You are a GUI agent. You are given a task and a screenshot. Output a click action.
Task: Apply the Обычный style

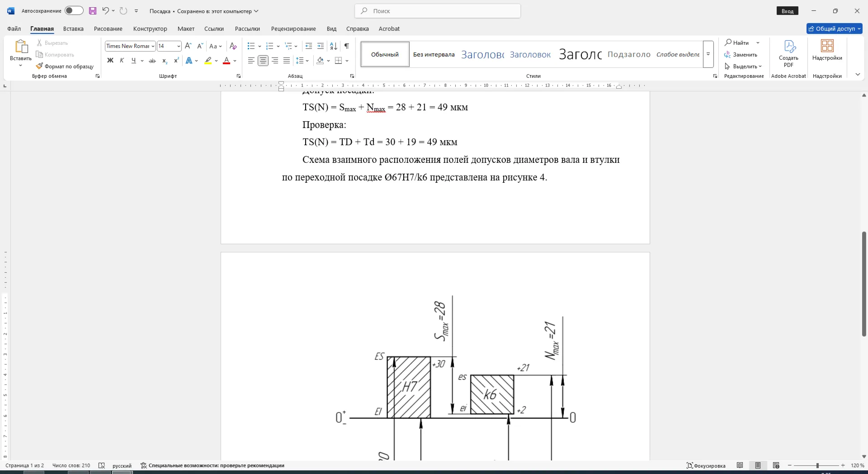(385, 54)
